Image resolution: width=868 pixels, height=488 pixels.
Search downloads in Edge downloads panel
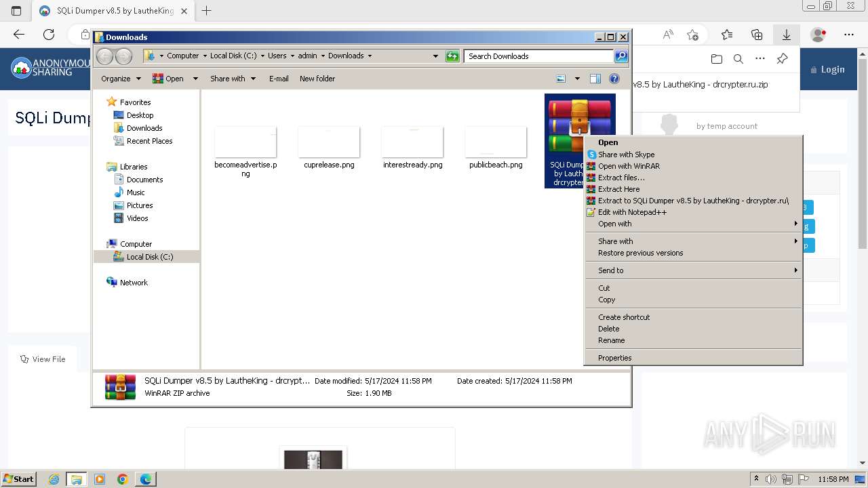click(738, 59)
